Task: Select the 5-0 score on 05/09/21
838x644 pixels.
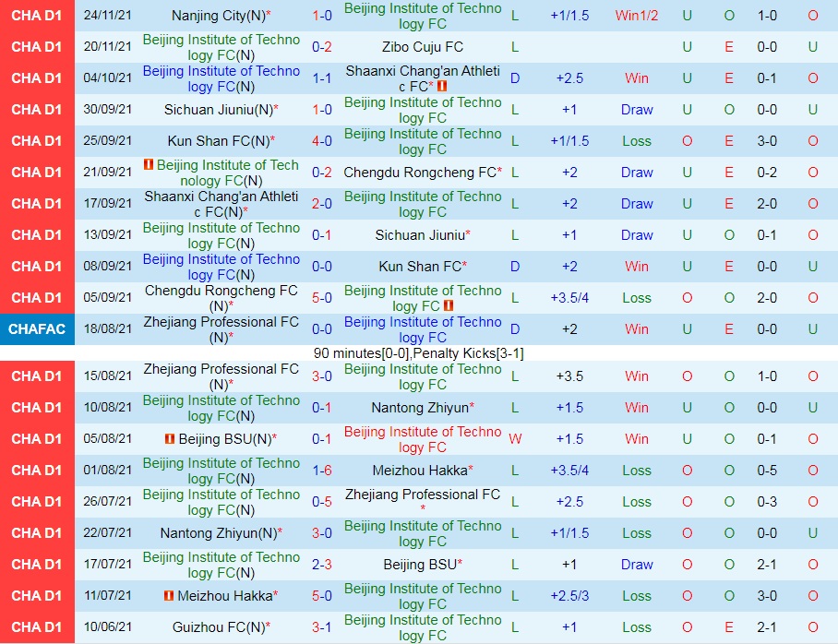Action: point(322,298)
